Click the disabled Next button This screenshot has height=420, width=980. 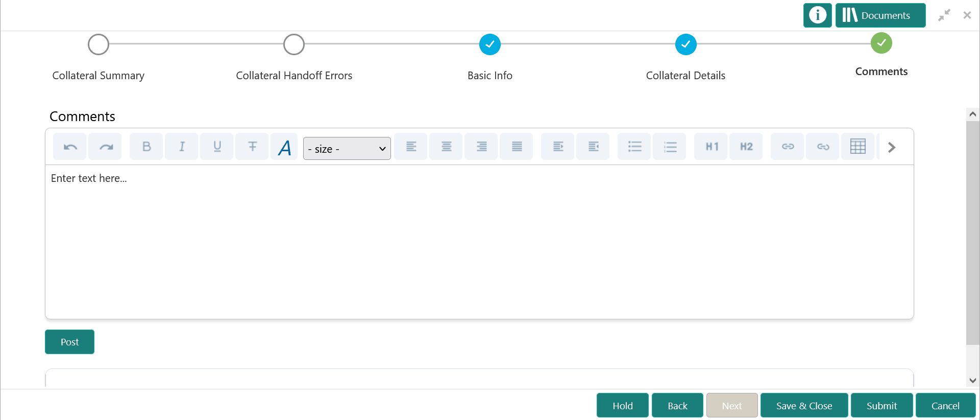[x=732, y=406]
